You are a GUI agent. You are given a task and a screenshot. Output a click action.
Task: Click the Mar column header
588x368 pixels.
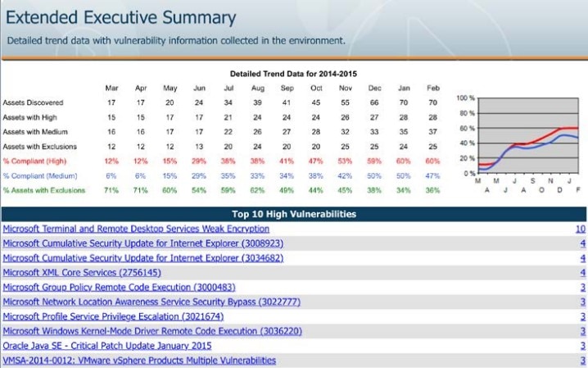point(111,89)
